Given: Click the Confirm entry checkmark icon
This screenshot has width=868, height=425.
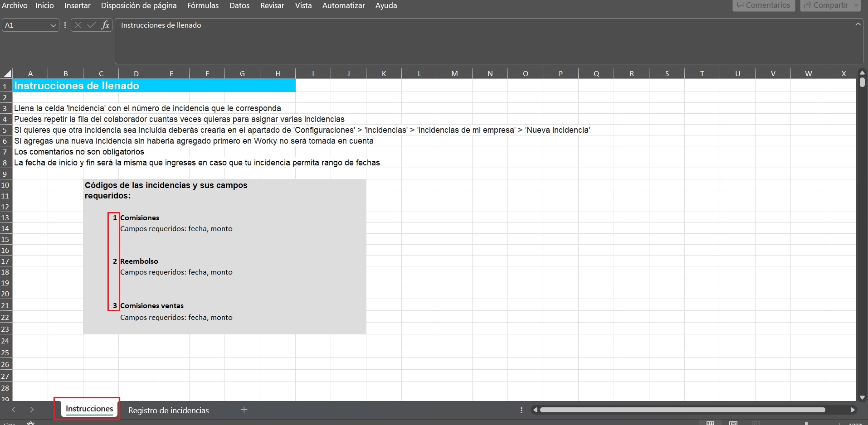Looking at the screenshot, I should [x=92, y=25].
